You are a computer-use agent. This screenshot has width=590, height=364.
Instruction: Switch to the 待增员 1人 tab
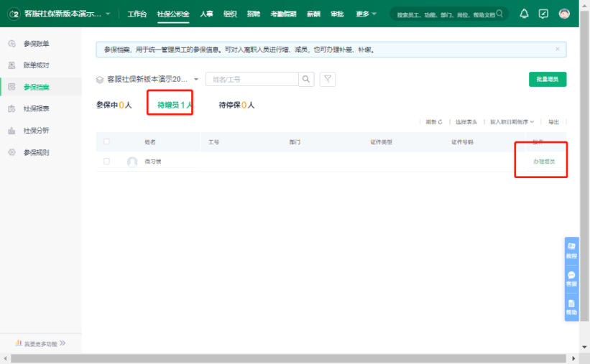tap(175, 105)
